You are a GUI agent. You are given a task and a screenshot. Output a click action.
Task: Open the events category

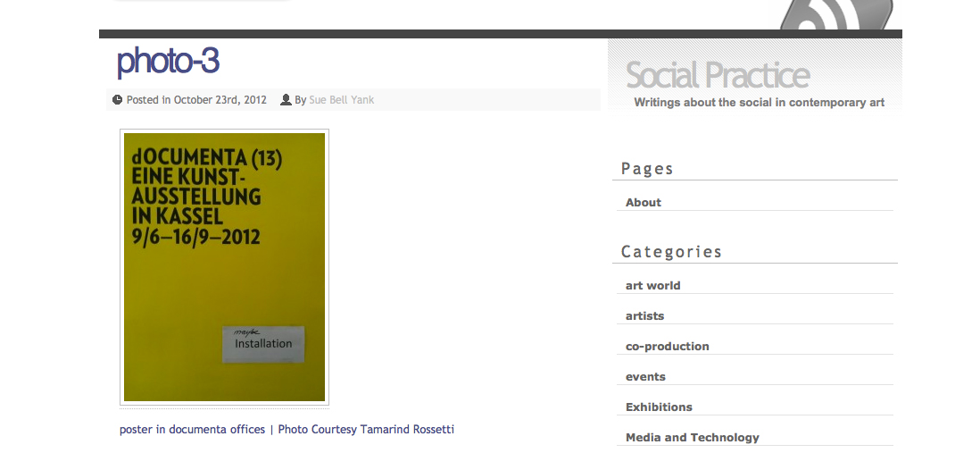645,377
